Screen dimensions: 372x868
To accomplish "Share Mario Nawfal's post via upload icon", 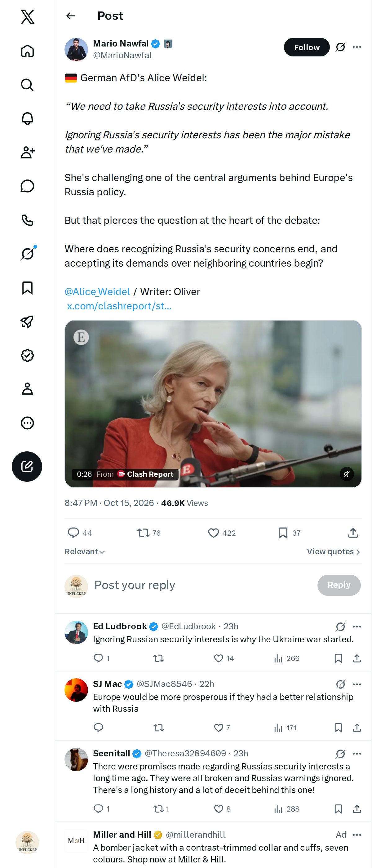I will click(x=353, y=533).
